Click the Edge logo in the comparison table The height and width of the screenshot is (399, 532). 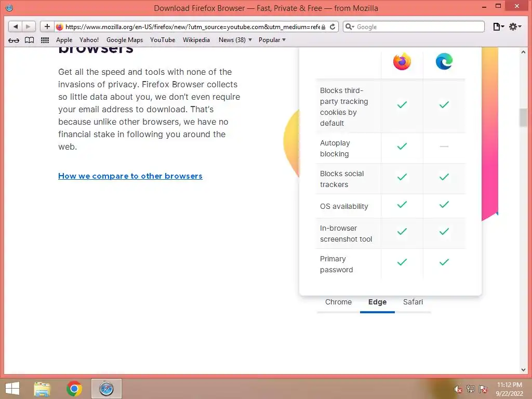tap(444, 61)
